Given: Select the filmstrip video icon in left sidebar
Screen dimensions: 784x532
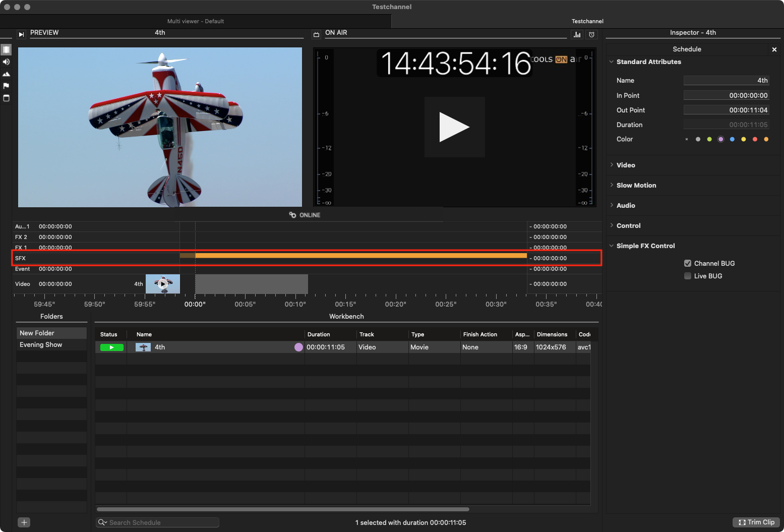Looking at the screenshot, I should (6, 49).
